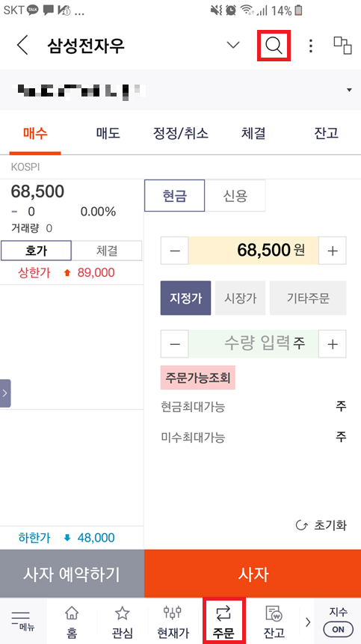This screenshot has width=361, height=644.
Task: Show more bottom bar items with chevron
Action: [308, 622]
